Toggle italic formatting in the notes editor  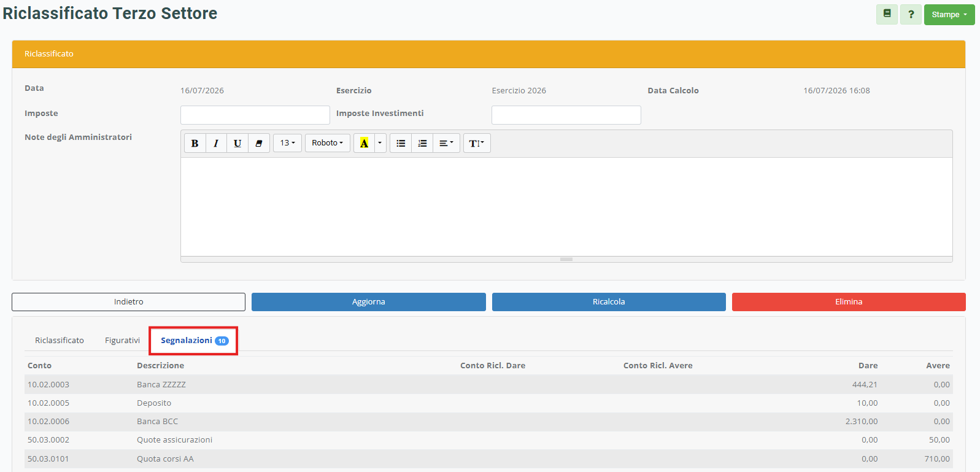click(x=216, y=143)
